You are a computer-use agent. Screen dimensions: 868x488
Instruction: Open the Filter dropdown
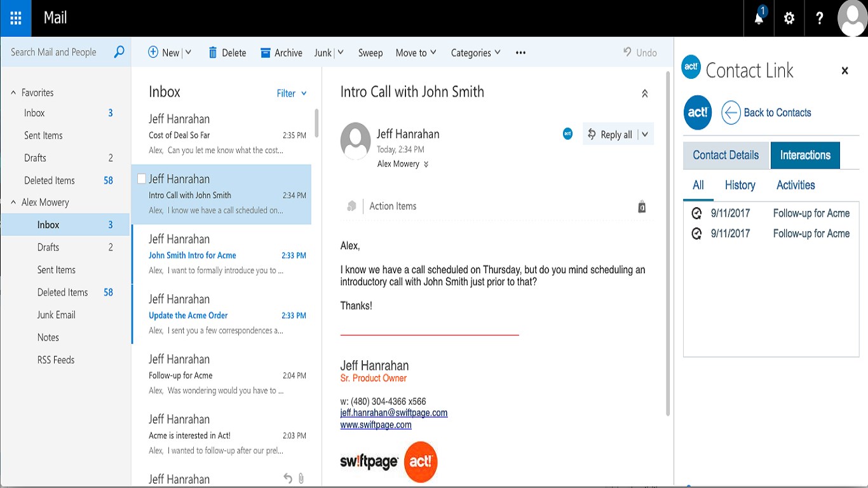click(x=292, y=93)
